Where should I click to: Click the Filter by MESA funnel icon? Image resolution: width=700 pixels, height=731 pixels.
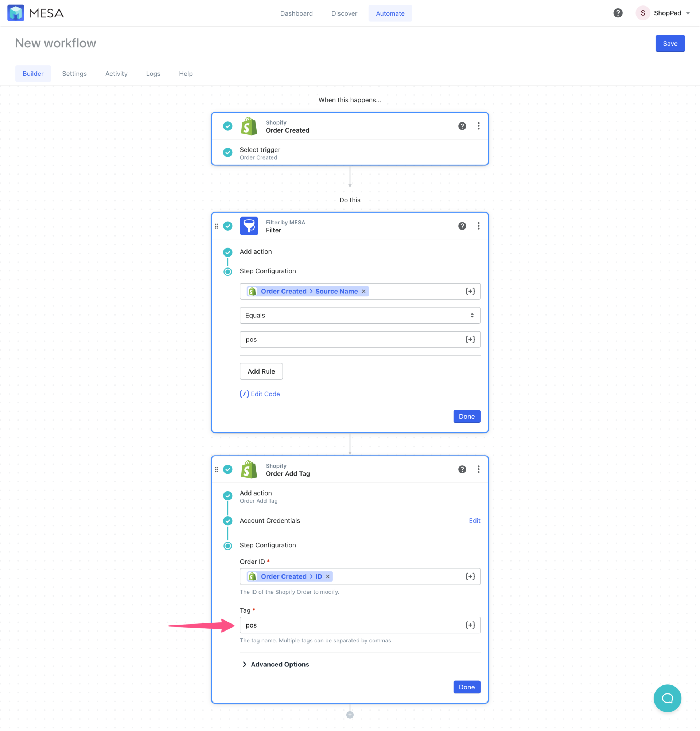click(249, 226)
